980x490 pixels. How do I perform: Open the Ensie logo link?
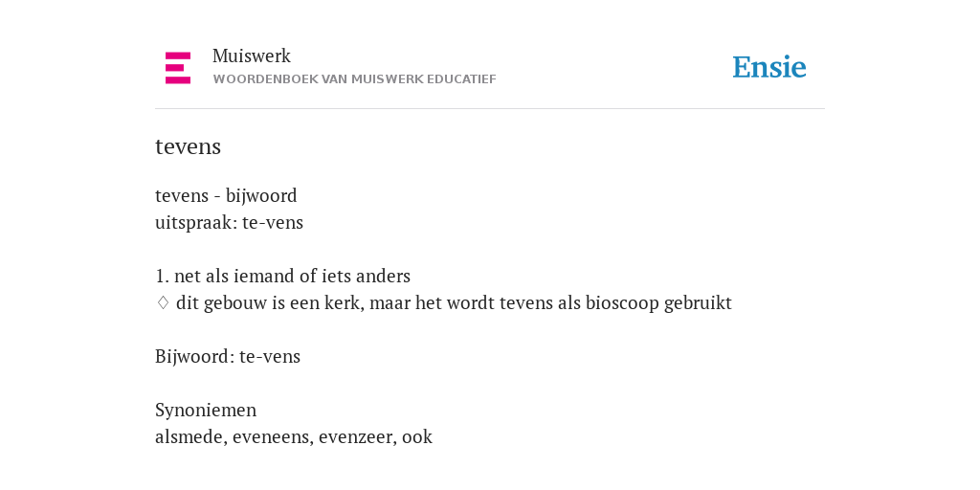point(769,68)
